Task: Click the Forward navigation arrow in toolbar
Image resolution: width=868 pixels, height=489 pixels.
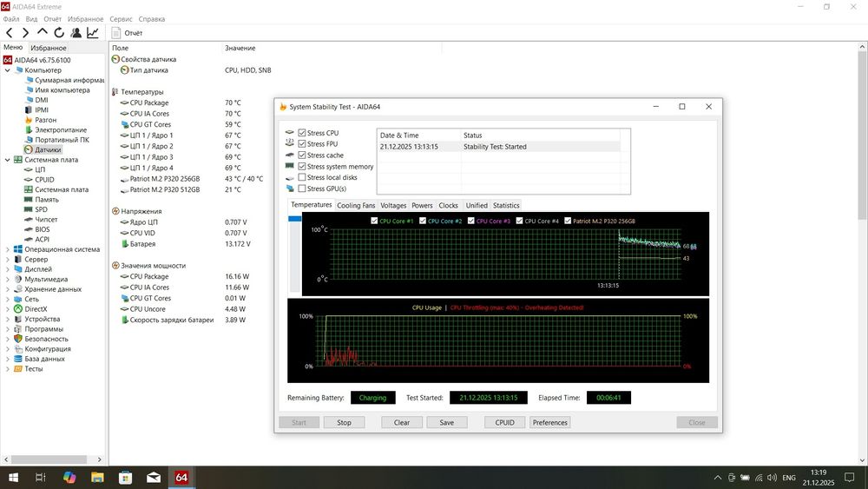Action: (25, 33)
